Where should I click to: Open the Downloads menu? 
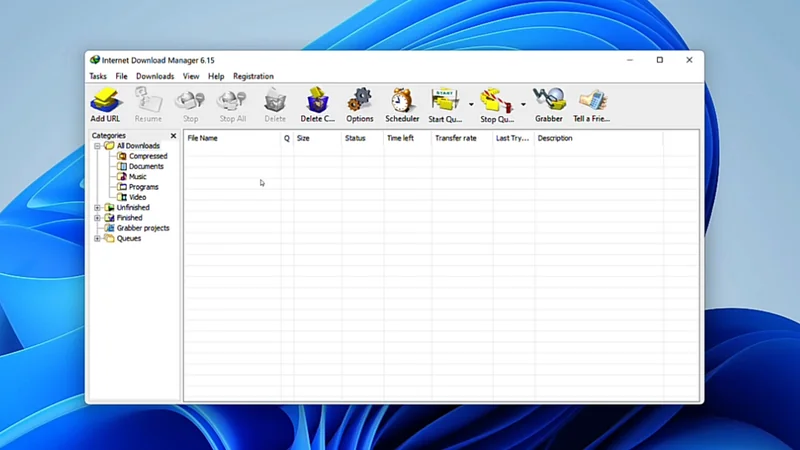(x=155, y=76)
